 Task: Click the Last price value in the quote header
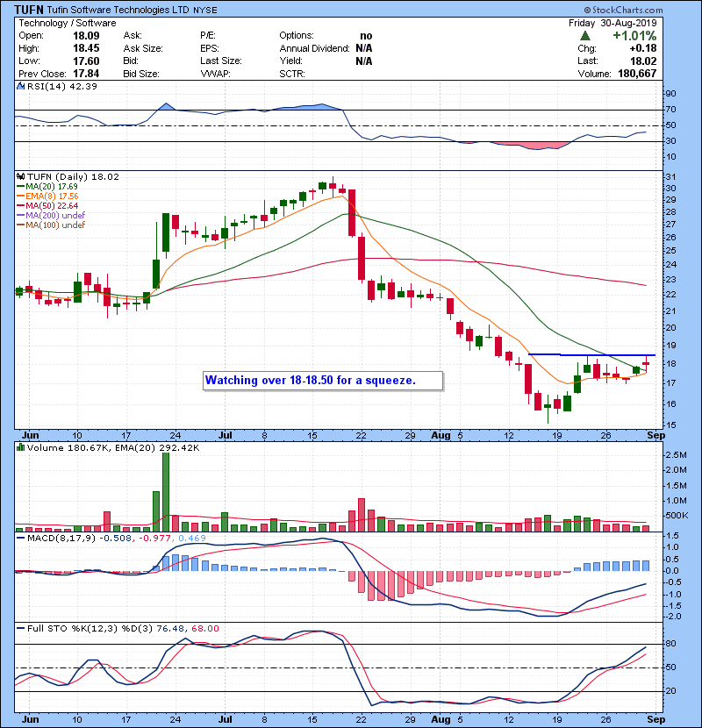(643, 61)
